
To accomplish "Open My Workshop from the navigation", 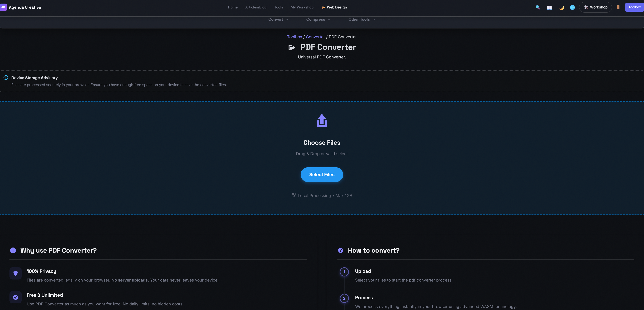I will point(302,7).
